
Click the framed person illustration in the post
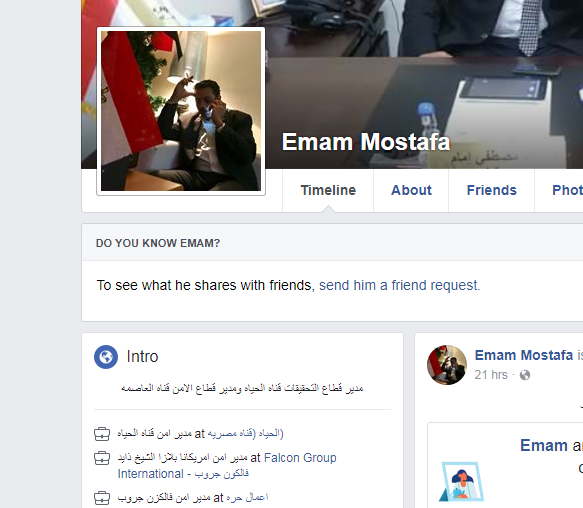[461, 482]
